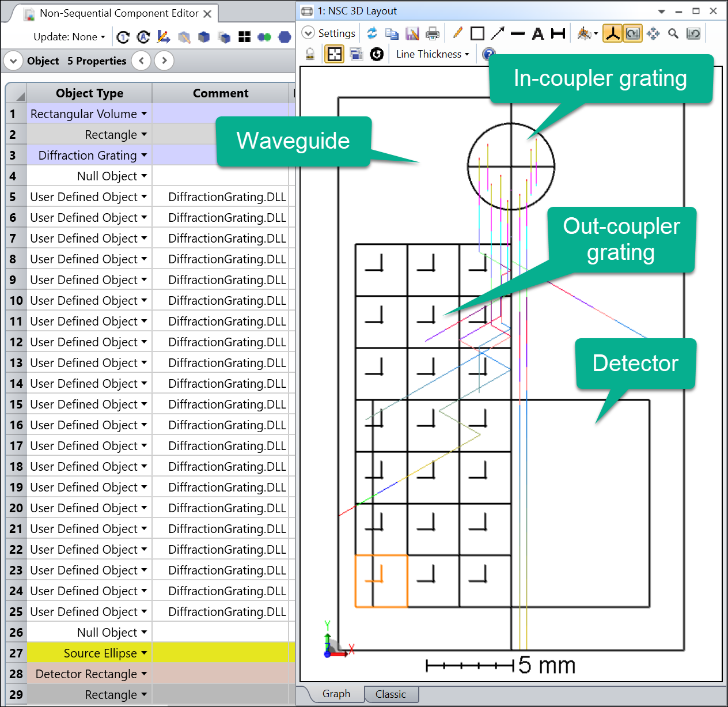Select the rectangle annotation tool

point(477,33)
